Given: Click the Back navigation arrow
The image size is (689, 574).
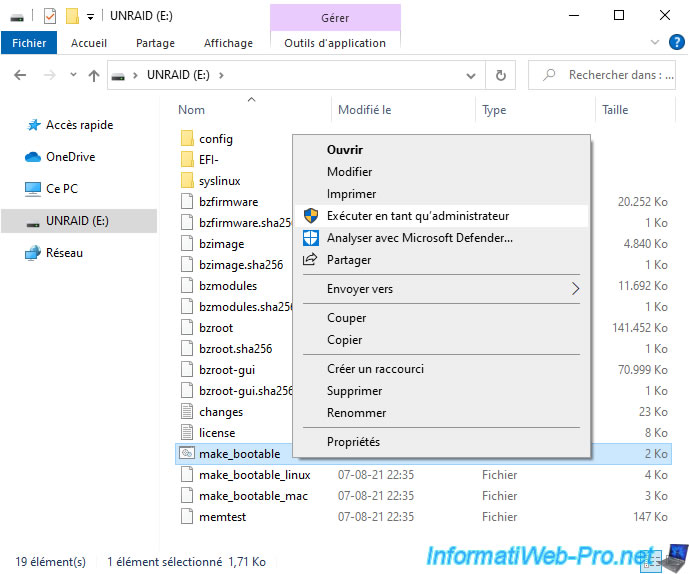Looking at the screenshot, I should pos(21,75).
